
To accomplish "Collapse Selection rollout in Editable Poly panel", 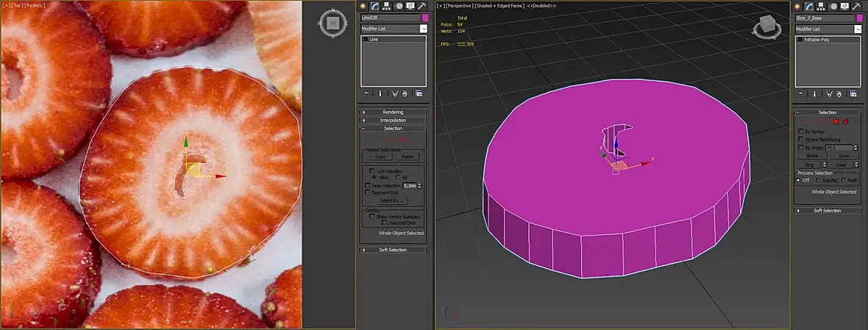I will [x=828, y=113].
